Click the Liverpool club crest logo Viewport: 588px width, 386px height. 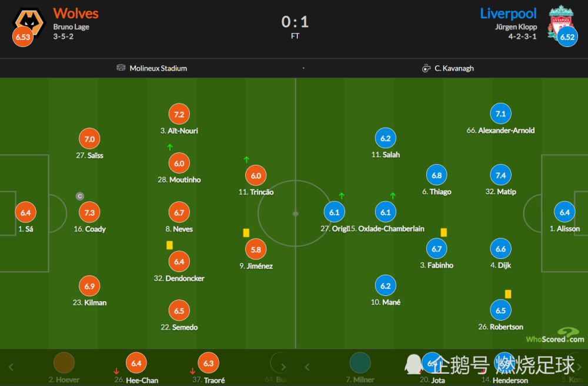pos(560,22)
